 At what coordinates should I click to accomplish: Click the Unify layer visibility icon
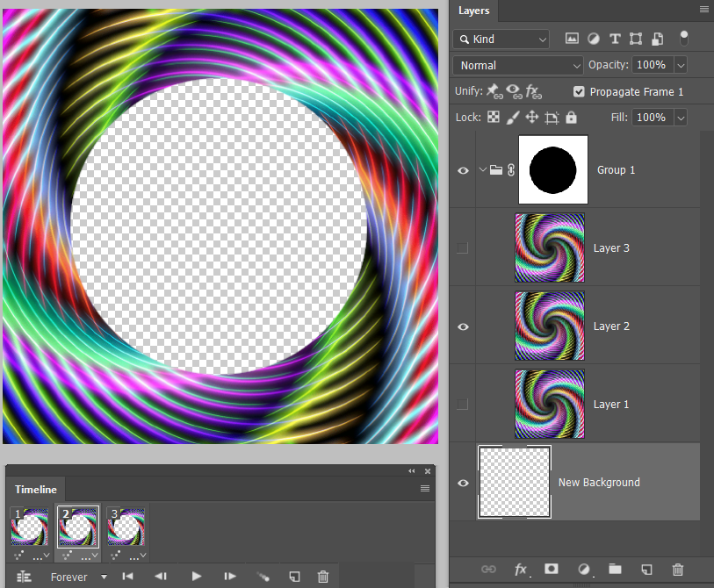[x=514, y=91]
